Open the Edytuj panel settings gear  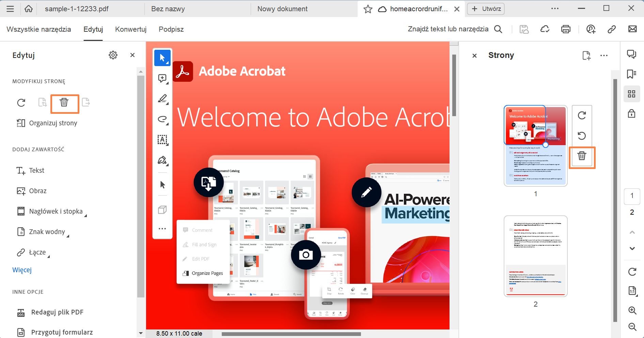click(113, 55)
